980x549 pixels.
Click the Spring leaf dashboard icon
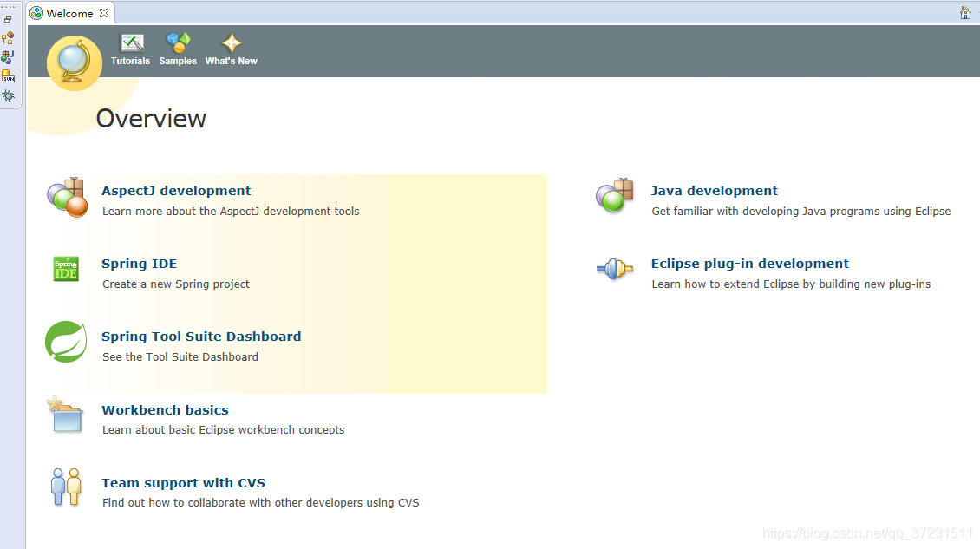pos(66,342)
